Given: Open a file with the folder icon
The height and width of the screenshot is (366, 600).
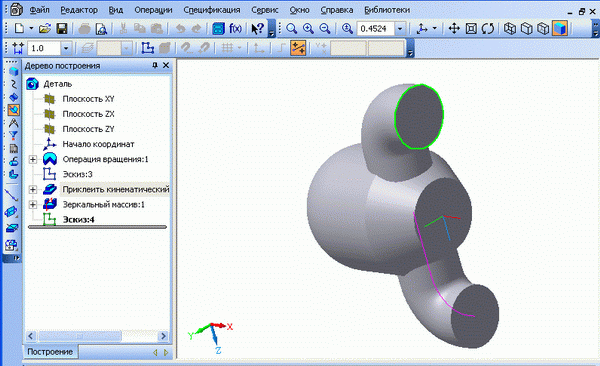Looking at the screenshot, I should (x=45, y=28).
